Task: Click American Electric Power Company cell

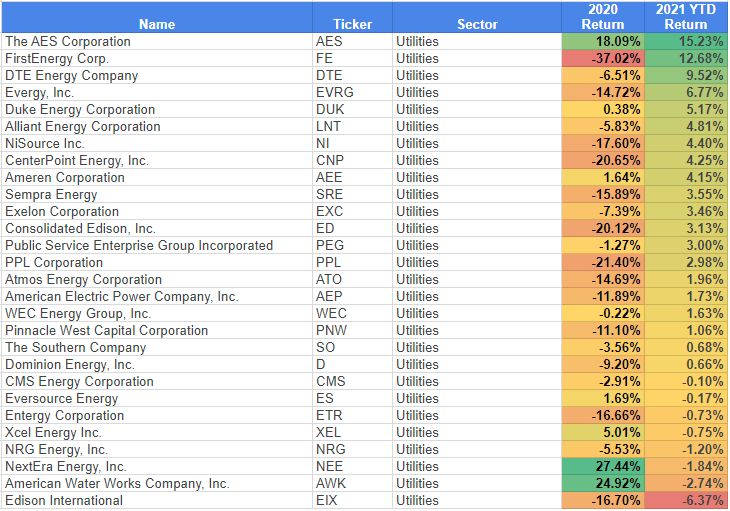Action: 157,296
